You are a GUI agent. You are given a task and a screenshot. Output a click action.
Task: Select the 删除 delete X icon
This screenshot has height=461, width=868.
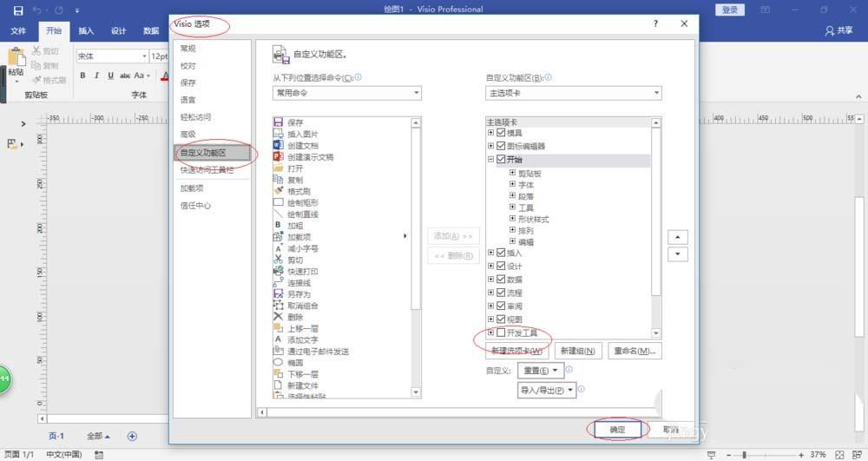coord(279,317)
